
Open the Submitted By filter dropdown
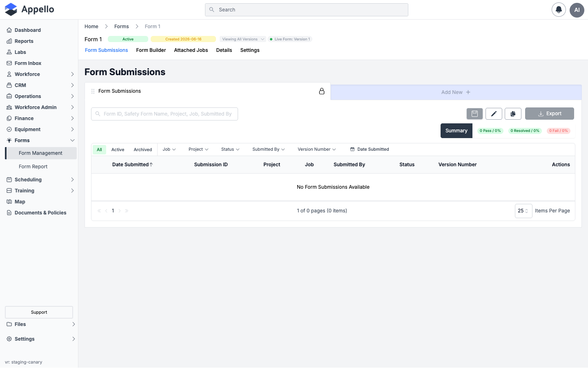coord(268,150)
